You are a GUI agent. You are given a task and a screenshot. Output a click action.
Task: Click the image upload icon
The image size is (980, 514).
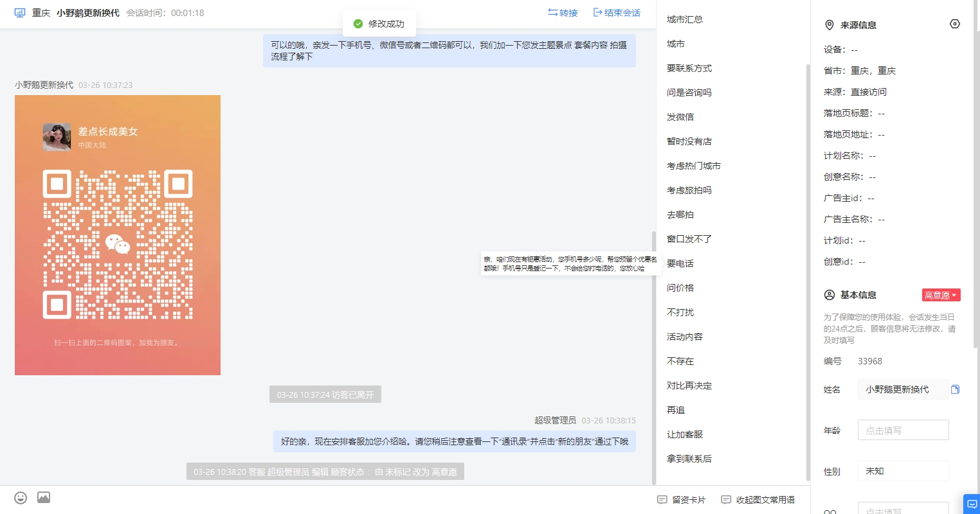coord(44,497)
